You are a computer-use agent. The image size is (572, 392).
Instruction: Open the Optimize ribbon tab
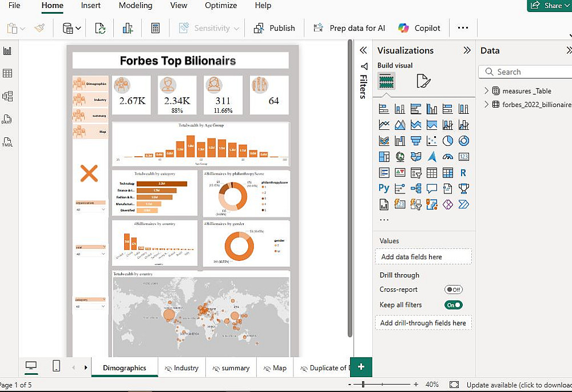tap(221, 6)
